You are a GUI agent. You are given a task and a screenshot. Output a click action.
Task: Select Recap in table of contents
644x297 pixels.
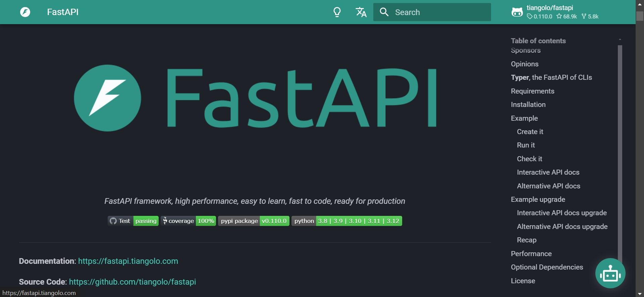(x=527, y=240)
